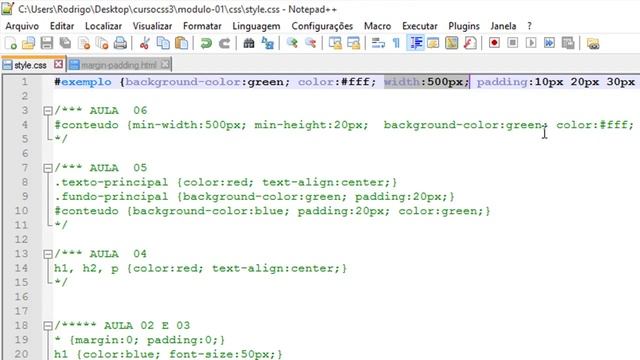The image size is (640, 360).
Task: Zoom in with the magnifier icon
Action: pyautogui.click(x=292, y=43)
